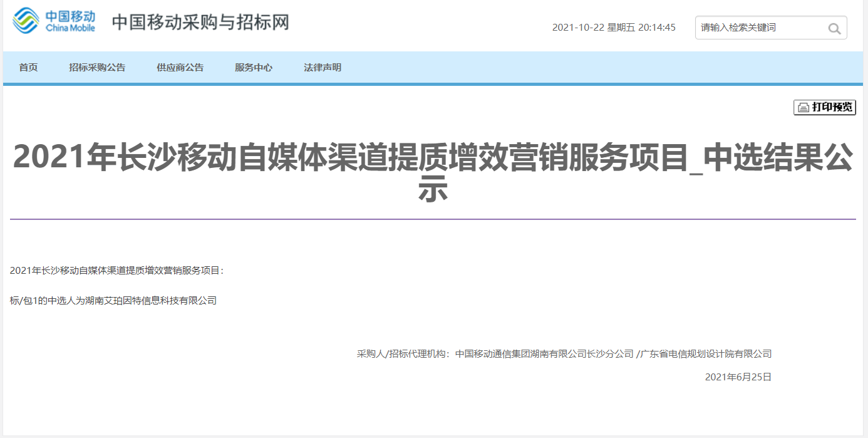
Task: Open the 首页 menu item
Action: point(28,68)
